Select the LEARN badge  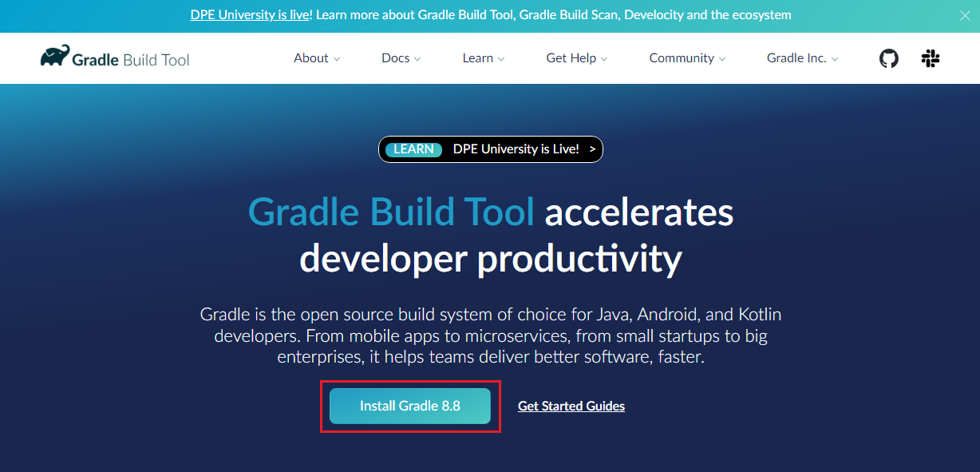click(413, 149)
